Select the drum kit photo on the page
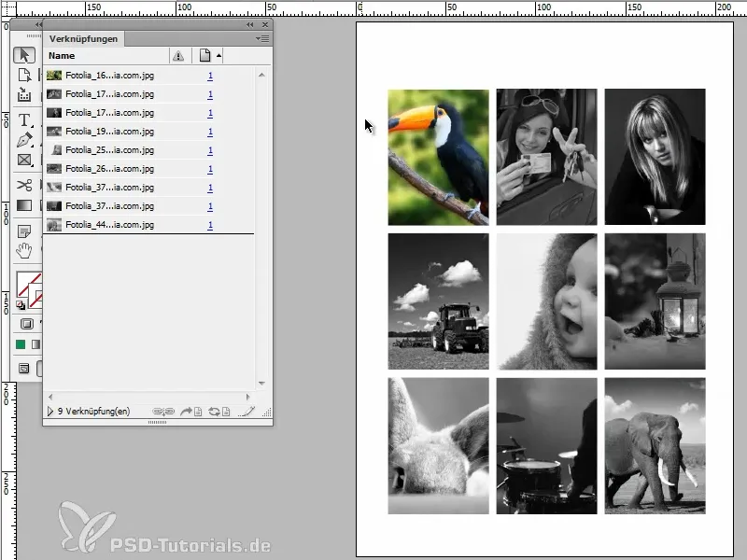Image resolution: width=747 pixels, height=560 pixels. point(546,446)
